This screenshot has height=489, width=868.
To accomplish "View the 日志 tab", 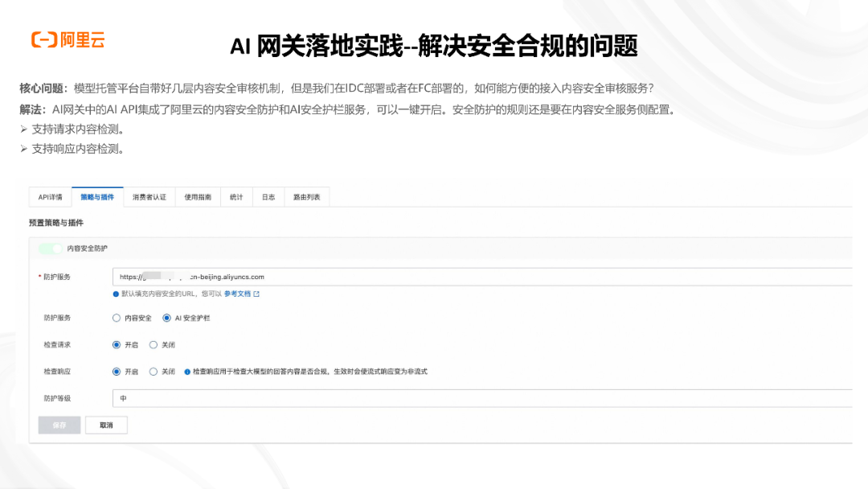I will coord(268,197).
